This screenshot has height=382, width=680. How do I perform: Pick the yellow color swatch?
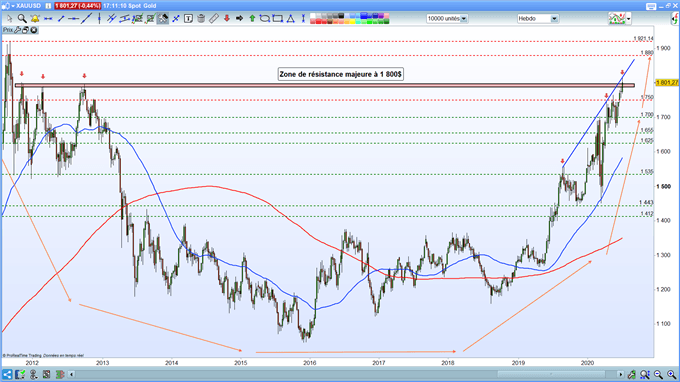click(352, 21)
